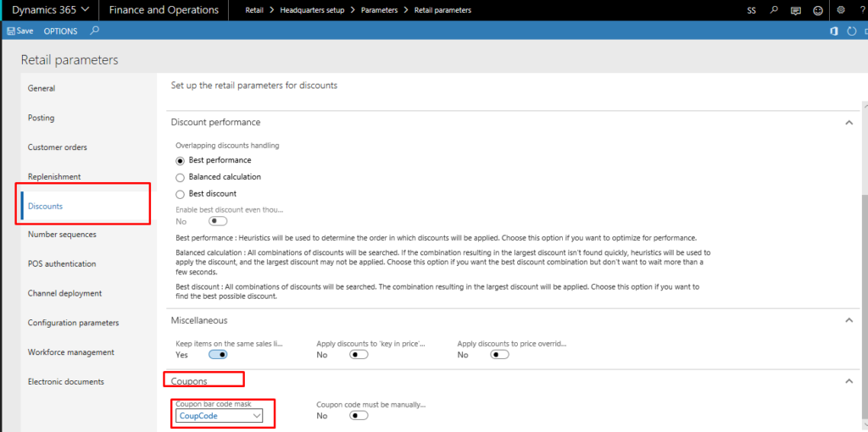Open the settings gear icon
This screenshot has height=432, width=868.
pos(840,10)
